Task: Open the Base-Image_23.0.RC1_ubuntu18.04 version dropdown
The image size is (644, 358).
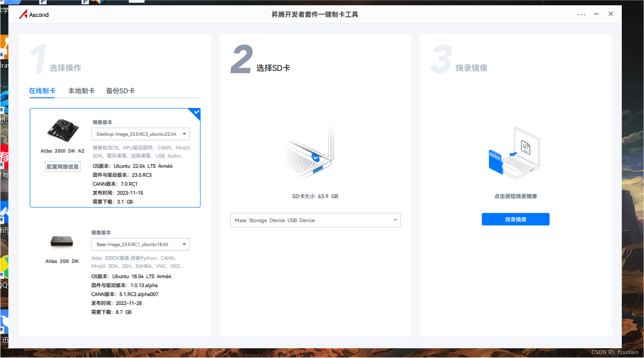Action: coord(140,244)
